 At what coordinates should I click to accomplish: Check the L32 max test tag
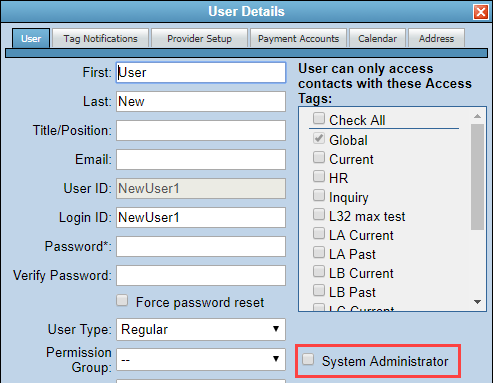coord(319,214)
